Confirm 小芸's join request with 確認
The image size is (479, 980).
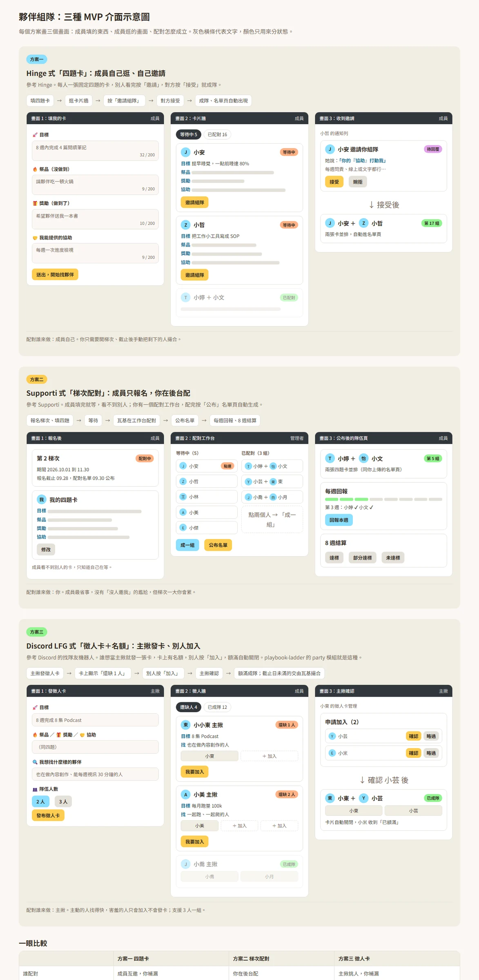coord(414,736)
